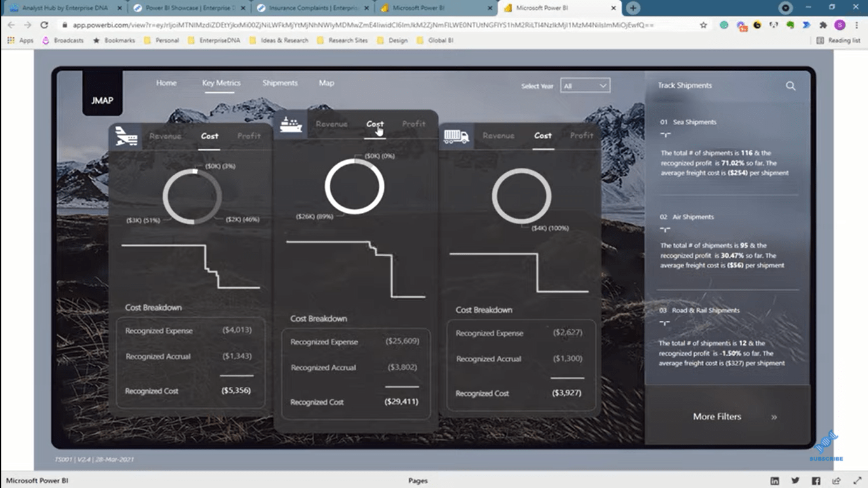Share report on Facebook
868x488 pixels.
point(816,481)
